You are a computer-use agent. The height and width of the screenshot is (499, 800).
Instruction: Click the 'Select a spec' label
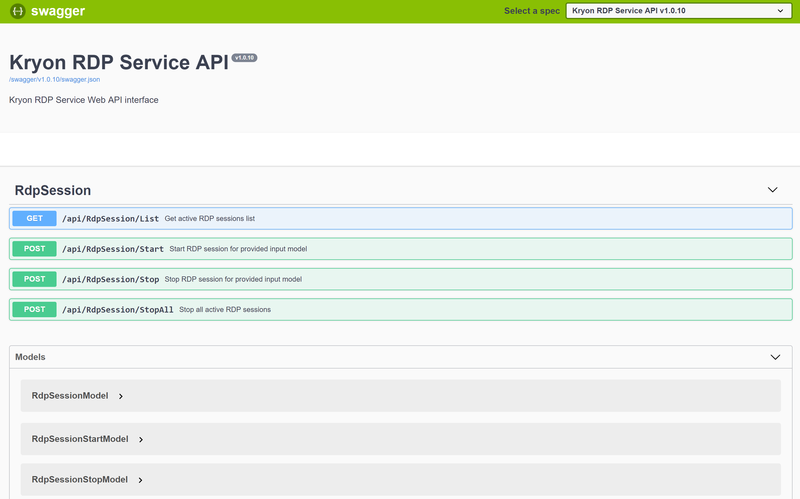[x=532, y=11]
